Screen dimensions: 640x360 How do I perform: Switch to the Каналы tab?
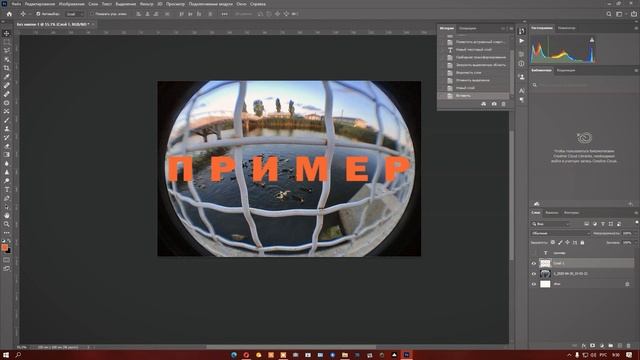(x=551, y=213)
